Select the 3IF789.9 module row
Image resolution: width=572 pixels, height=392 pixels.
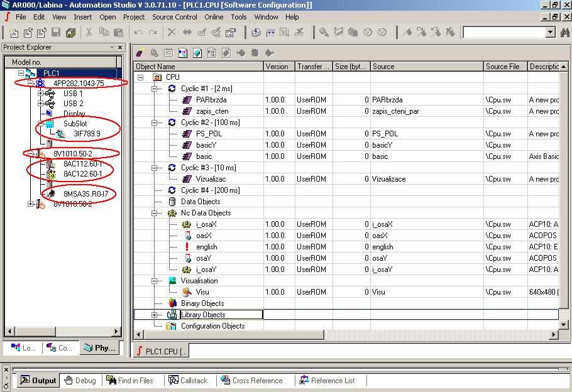(87, 134)
